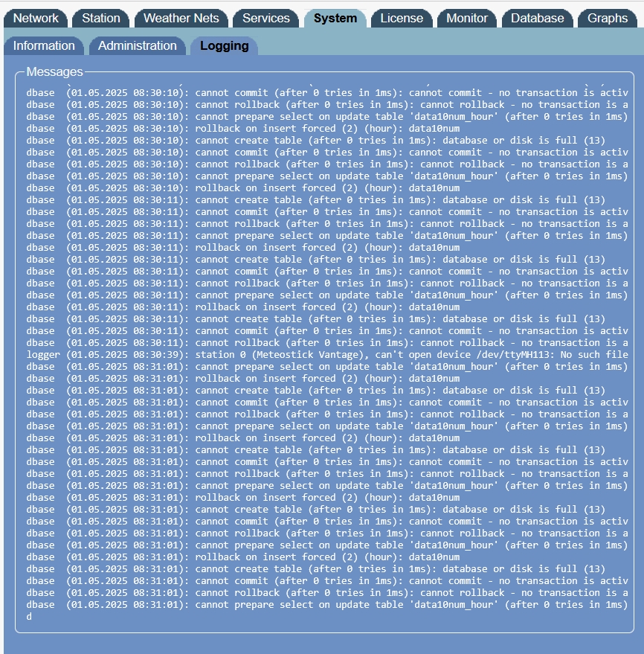Image resolution: width=644 pixels, height=654 pixels.
Task: Click the Messages group label
Action: pyautogui.click(x=54, y=71)
